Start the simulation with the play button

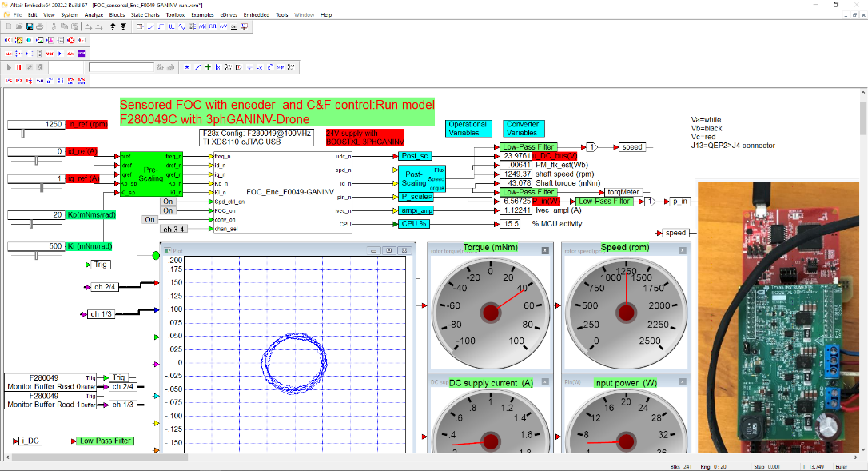(9, 67)
